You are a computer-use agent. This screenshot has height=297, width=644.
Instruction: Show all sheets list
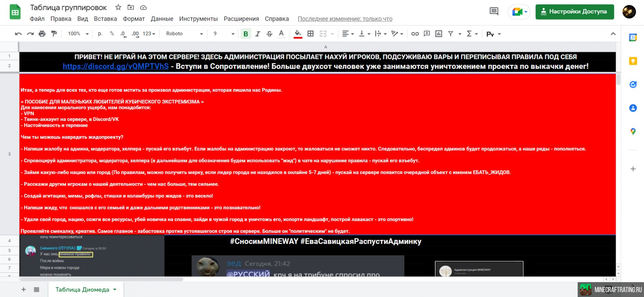coord(37,290)
